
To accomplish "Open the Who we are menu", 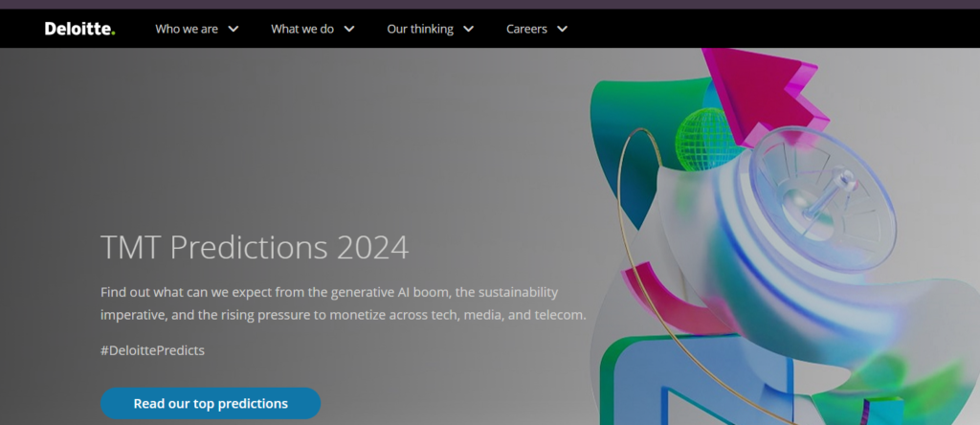I will pyautogui.click(x=187, y=29).
